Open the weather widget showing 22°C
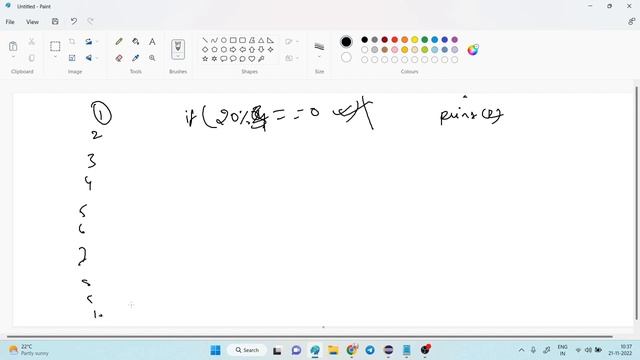The image size is (640, 360). [x=29, y=350]
